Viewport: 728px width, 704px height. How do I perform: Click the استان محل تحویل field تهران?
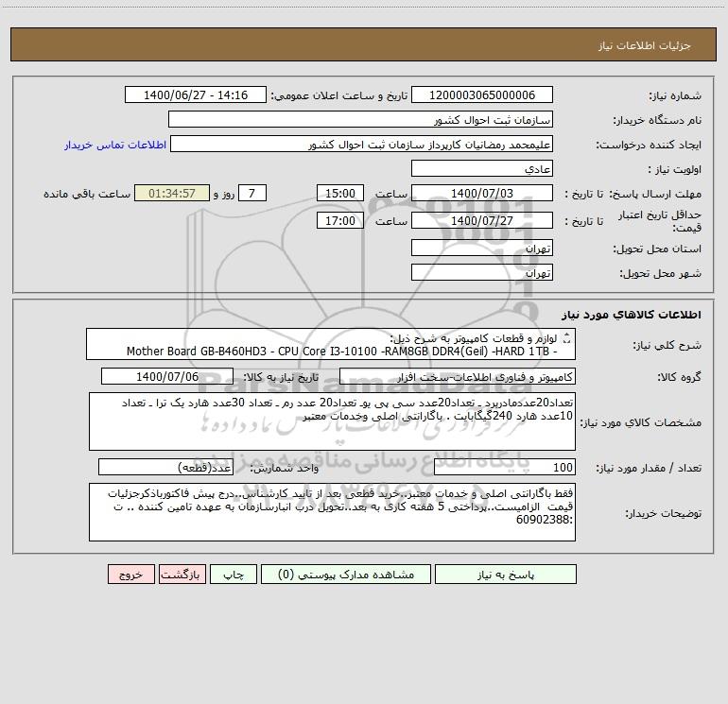482,248
